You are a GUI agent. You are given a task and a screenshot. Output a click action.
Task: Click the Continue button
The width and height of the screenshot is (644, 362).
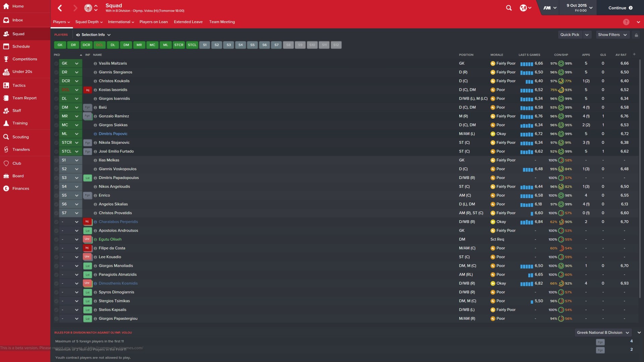click(620, 8)
